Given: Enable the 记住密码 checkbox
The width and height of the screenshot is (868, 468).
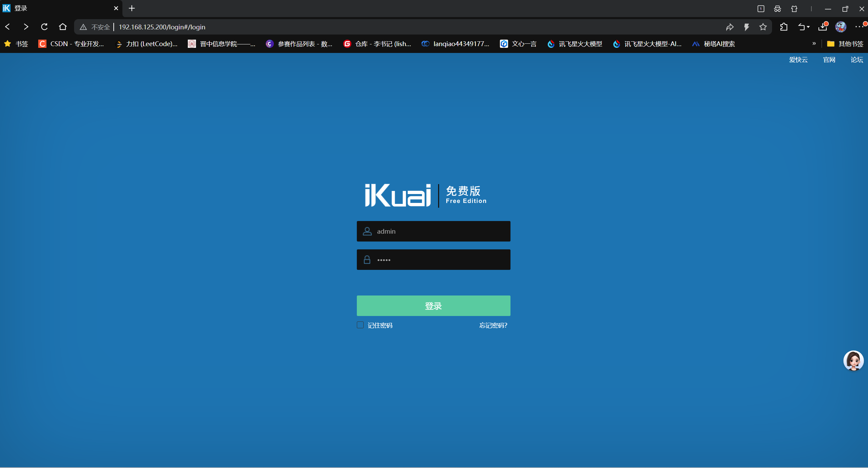Looking at the screenshot, I should click(360, 325).
